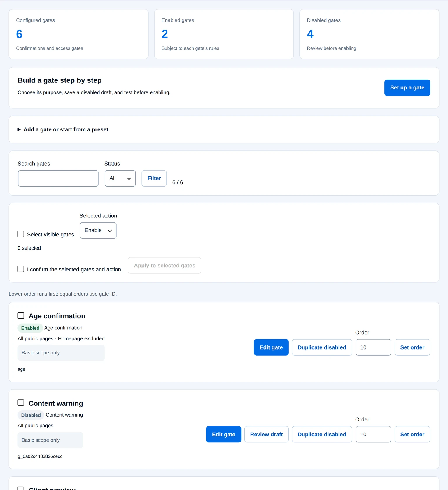Click the 'Build a gate step by step' heading

60,80
